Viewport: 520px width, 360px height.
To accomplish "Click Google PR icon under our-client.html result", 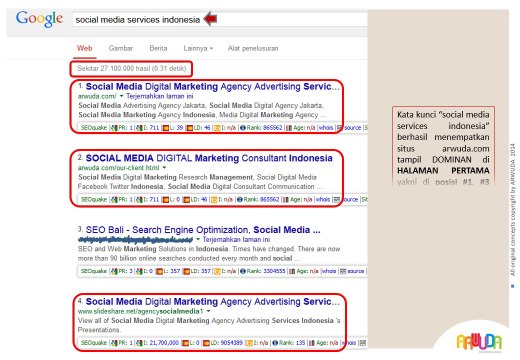I will point(114,200).
